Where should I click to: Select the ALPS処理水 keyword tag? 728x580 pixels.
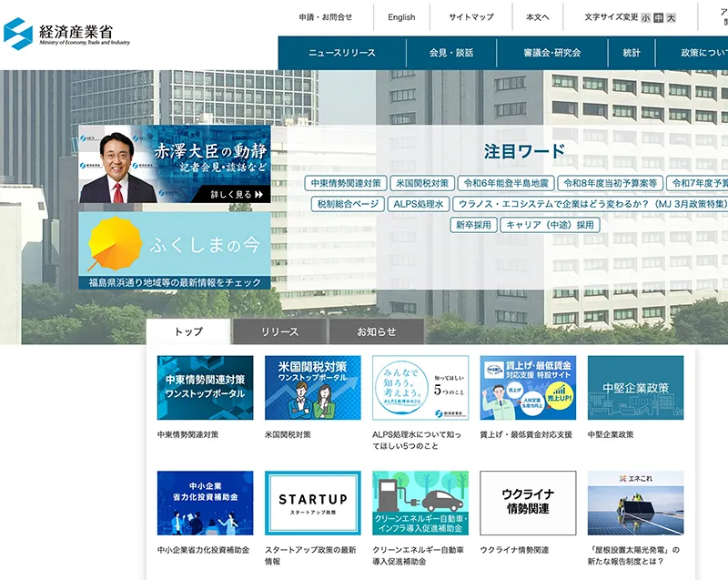419,204
